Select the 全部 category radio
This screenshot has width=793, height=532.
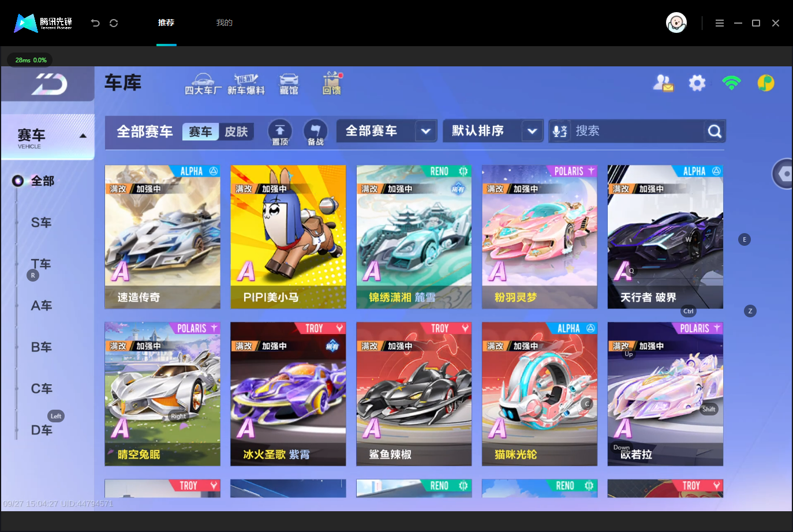coord(33,181)
